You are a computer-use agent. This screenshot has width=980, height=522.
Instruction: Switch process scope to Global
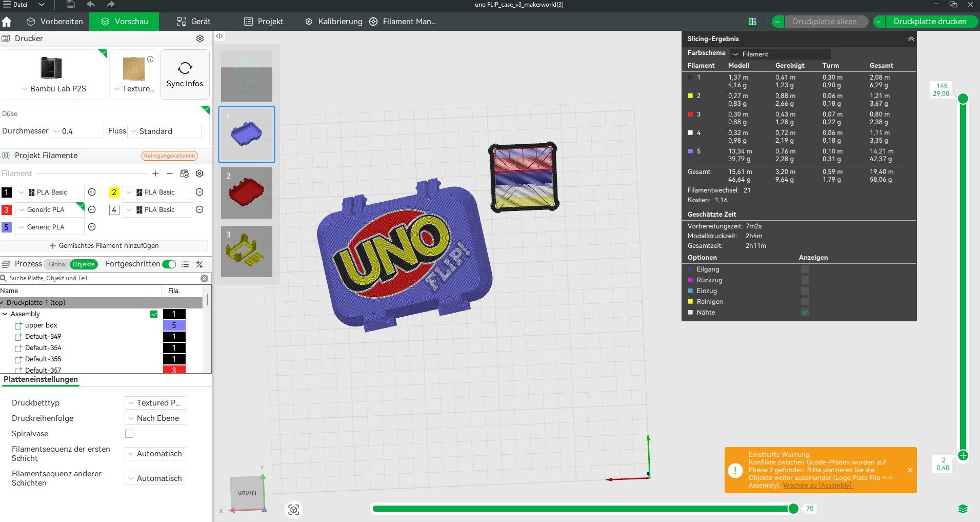[x=57, y=264]
